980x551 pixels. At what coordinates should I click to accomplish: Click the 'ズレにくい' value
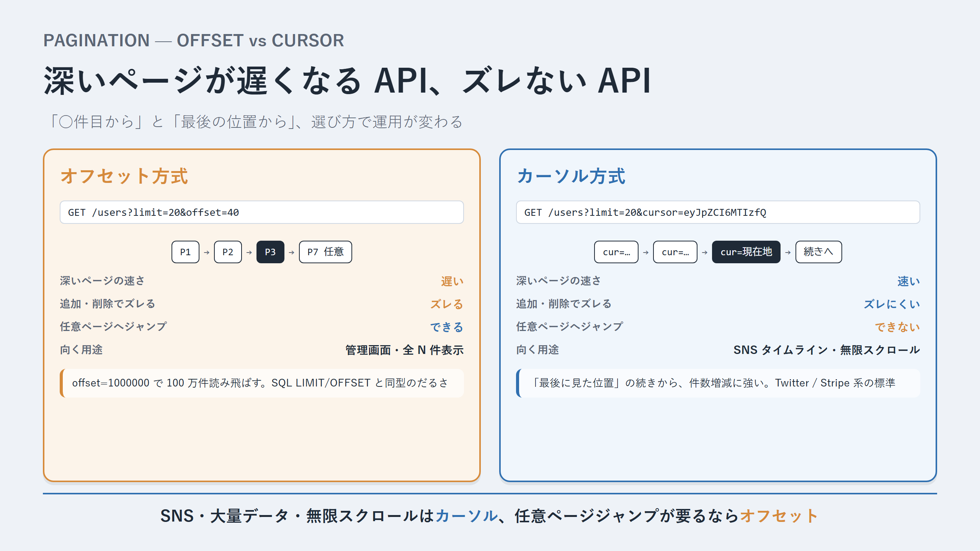[x=892, y=304]
